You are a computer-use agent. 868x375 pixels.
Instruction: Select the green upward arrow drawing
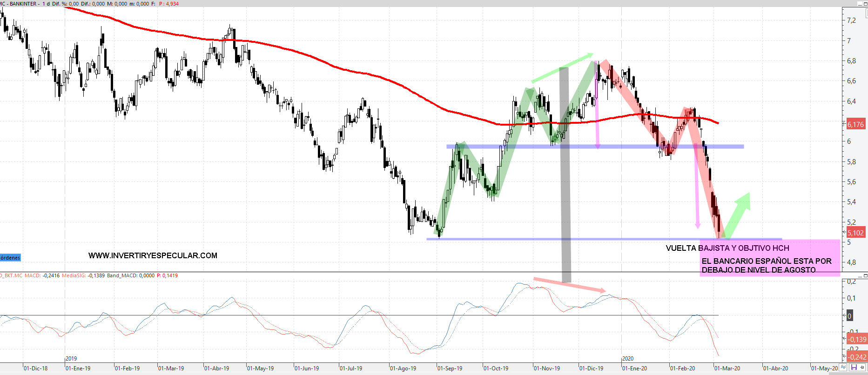[739, 213]
